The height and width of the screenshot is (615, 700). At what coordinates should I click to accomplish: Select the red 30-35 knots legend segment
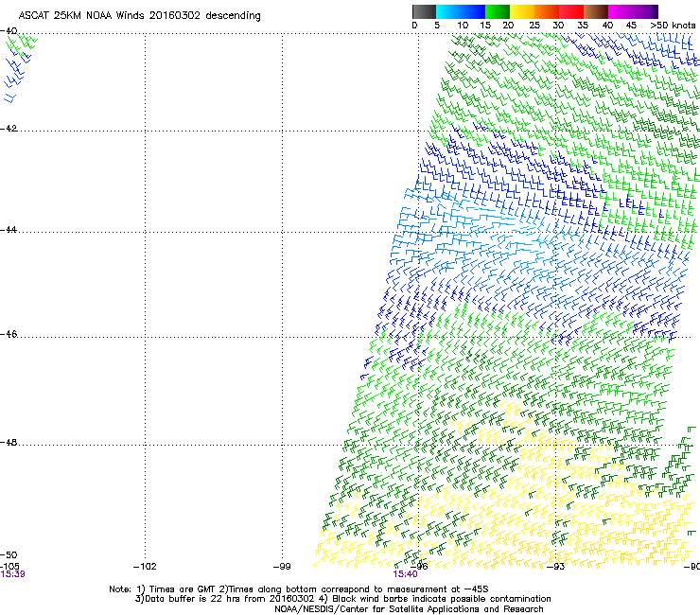click(571, 11)
